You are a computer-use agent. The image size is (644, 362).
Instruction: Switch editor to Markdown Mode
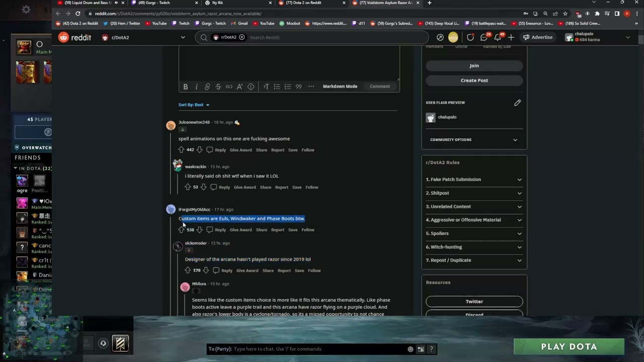[340, 86]
